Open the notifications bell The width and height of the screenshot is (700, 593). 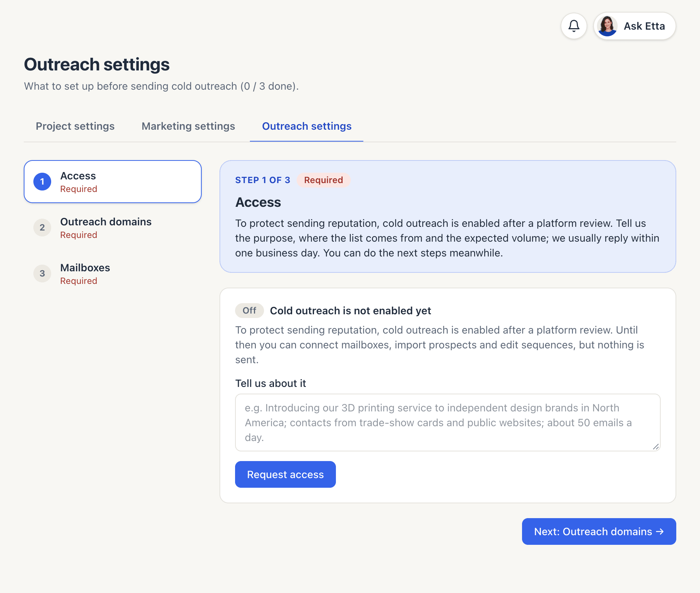coord(574,26)
